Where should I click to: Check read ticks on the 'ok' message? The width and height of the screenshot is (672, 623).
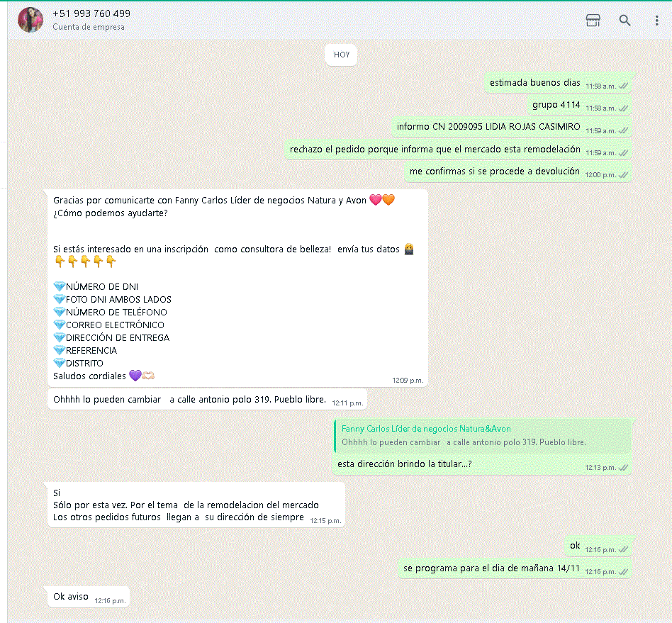[624, 549]
